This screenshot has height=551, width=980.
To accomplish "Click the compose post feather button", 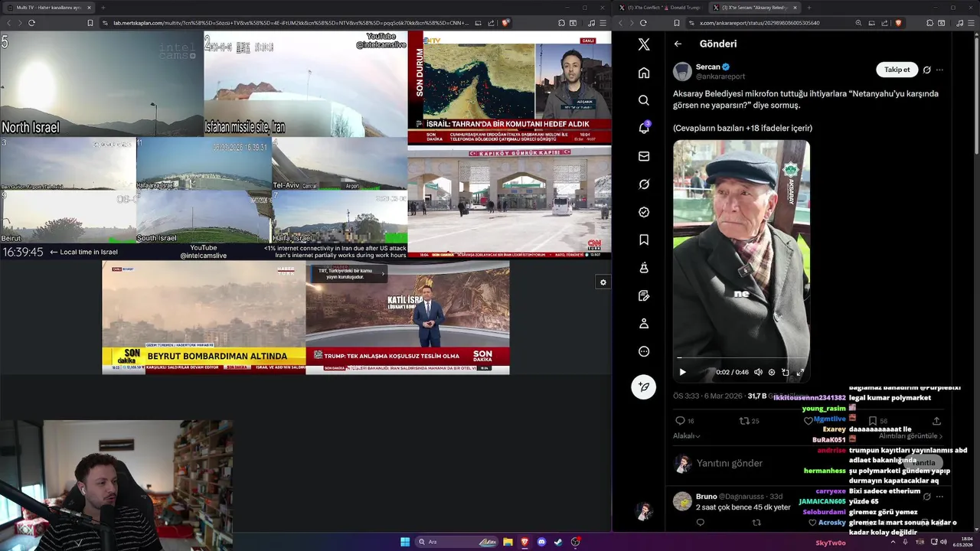I will tap(644, 386).
